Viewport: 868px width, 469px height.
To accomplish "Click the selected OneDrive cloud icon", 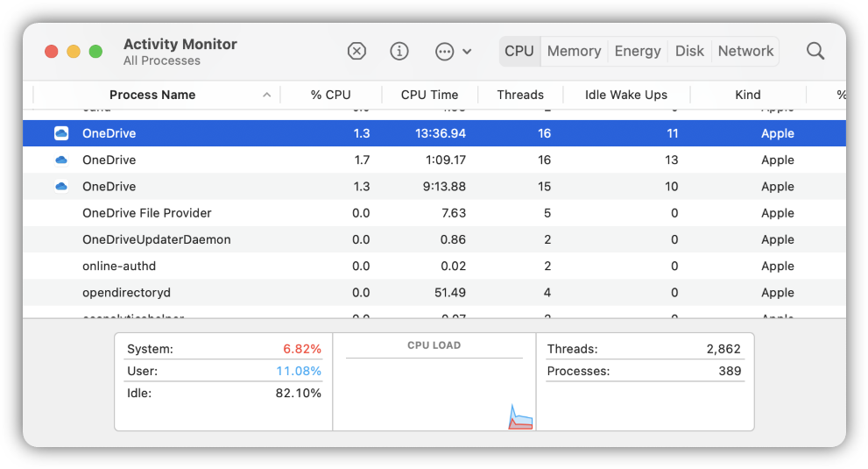I will pos(61,133).
